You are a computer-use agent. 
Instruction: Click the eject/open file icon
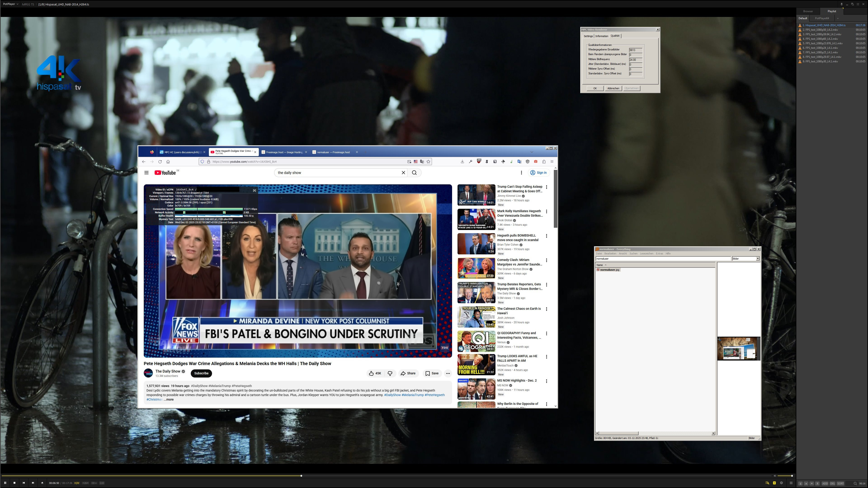pos(42,483)
